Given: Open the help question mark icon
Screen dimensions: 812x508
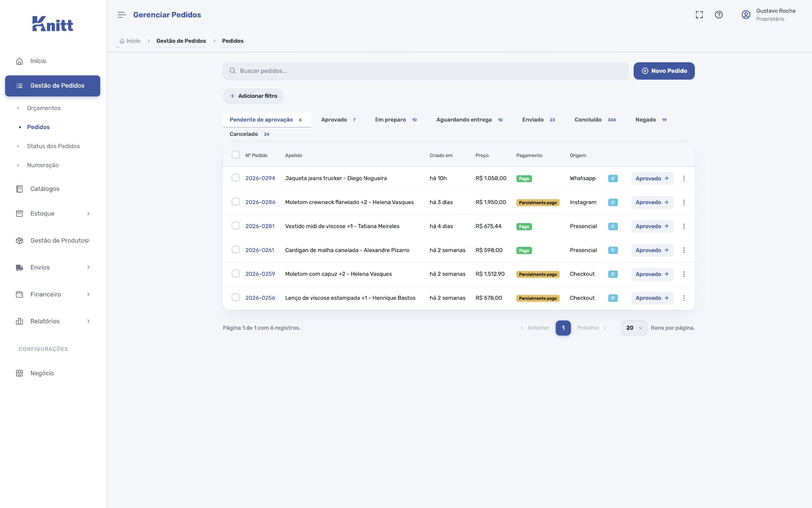Looking at the screenshot, I should click(719, 15).
